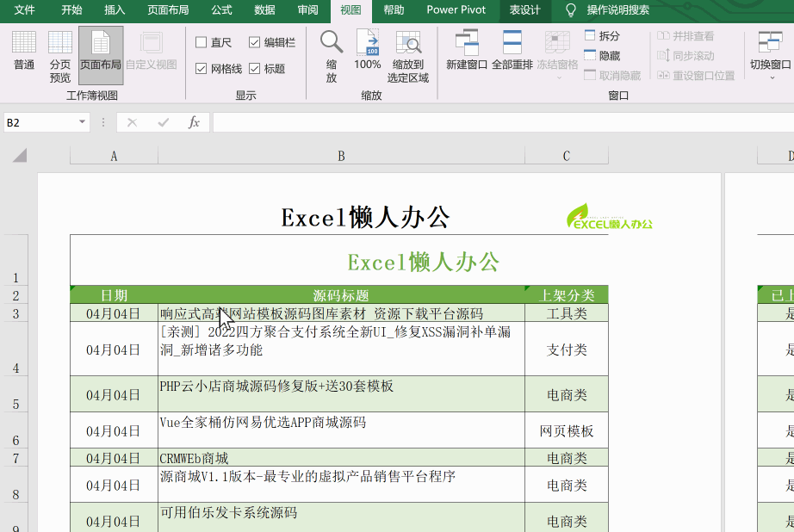Reset zoom to 100%
This screenshot has height=532, width=794.
368,50
